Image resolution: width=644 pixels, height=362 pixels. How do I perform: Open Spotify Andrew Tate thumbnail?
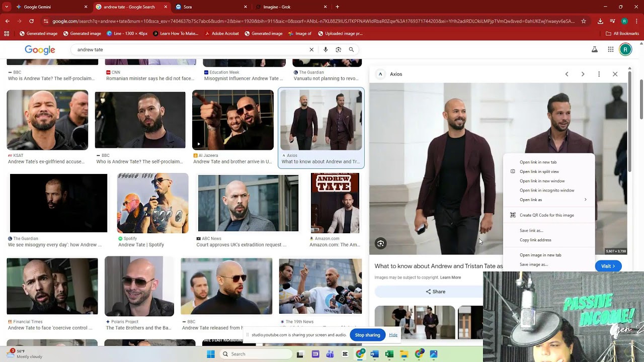[152, 203]
